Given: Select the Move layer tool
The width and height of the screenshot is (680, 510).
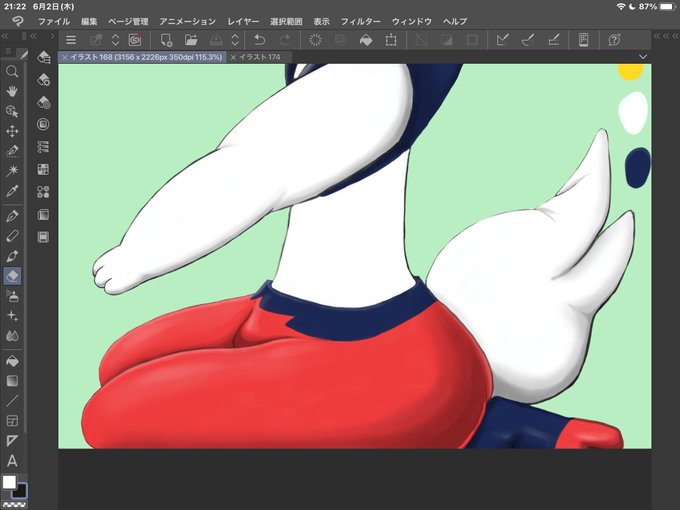Looking at the screenshot, I should (x=12, y=131).
